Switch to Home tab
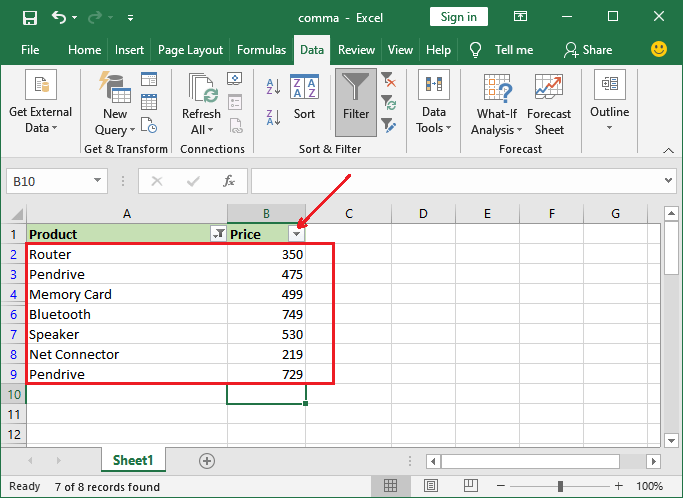This screenshot has height=498, width=683. (85, 50)
